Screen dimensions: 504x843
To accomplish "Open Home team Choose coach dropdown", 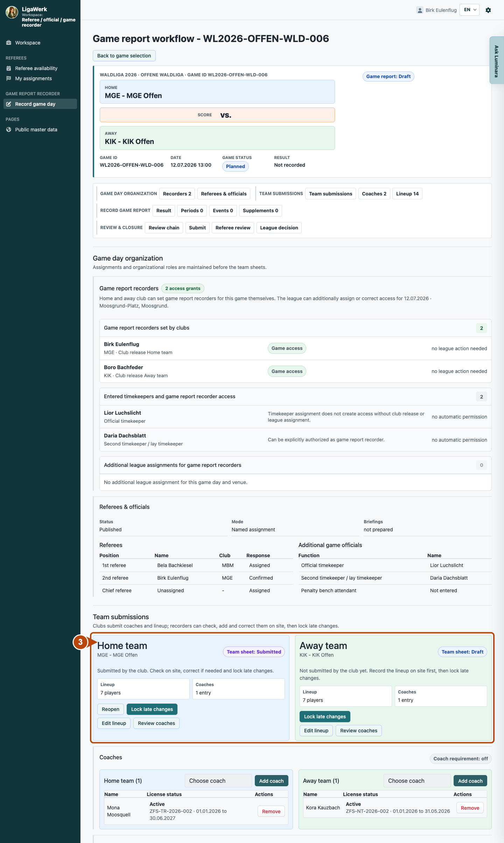I will [218, 781].
